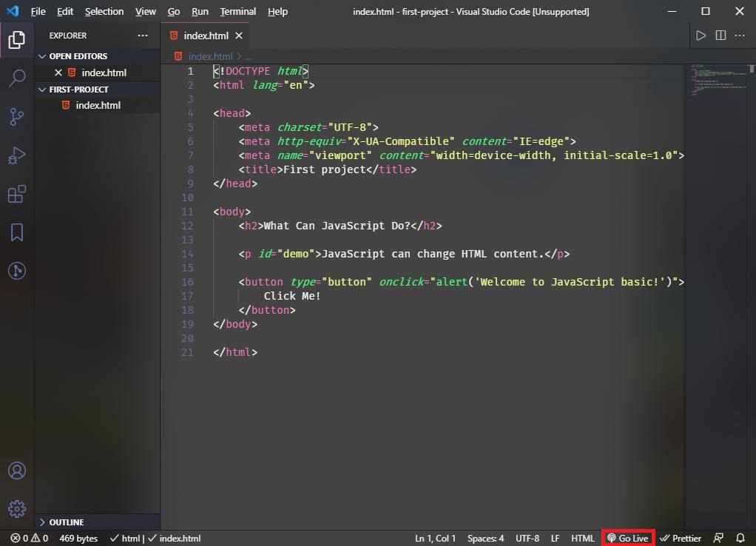Screen dimensions: 756x546
Task: Open the Extensions marketplace view
Action: point(16,194)
